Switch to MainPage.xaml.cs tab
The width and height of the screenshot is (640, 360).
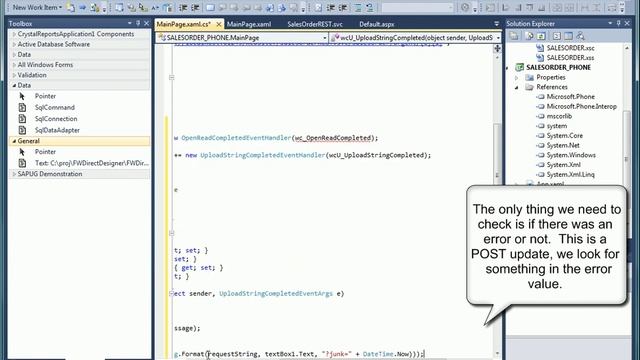click(184, 24)
